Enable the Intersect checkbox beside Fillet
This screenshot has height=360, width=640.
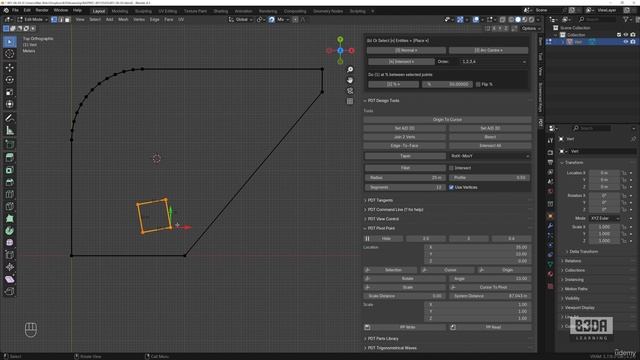tap(451, 168)
